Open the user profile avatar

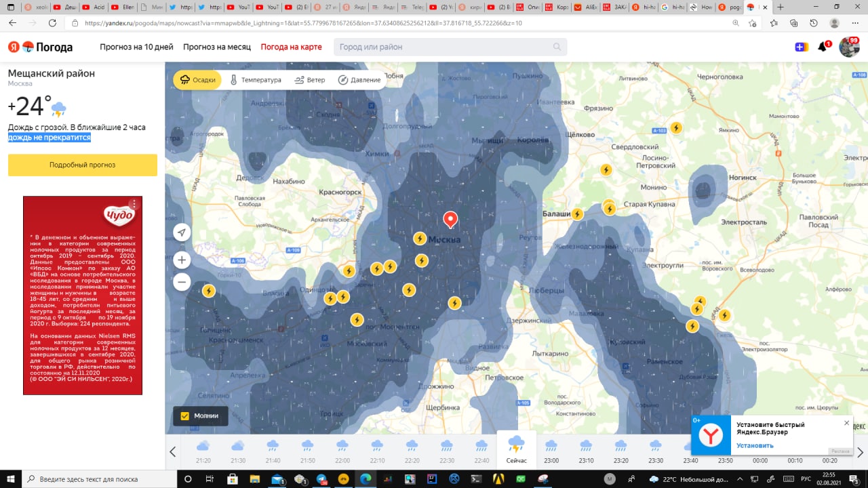click(849, 47)
